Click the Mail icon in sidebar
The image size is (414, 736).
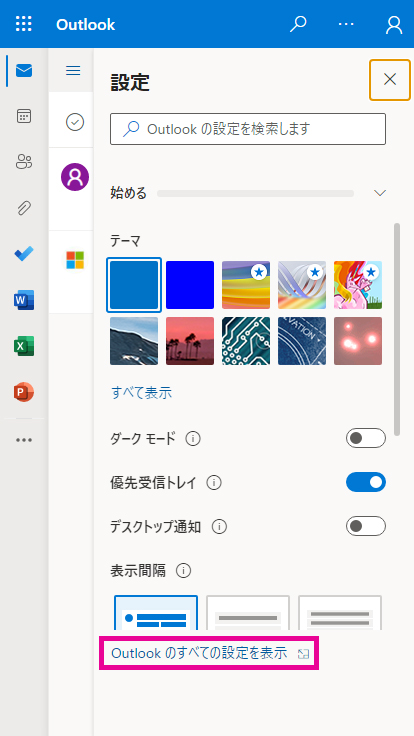click(x=23, y=71)
